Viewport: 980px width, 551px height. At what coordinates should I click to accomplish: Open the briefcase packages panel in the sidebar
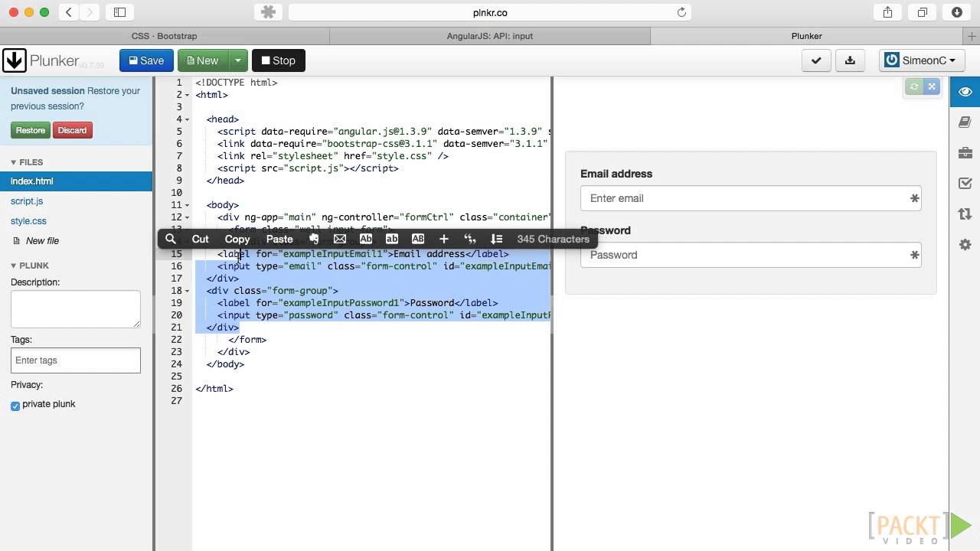pyautogui.click(x=965, y=153)
